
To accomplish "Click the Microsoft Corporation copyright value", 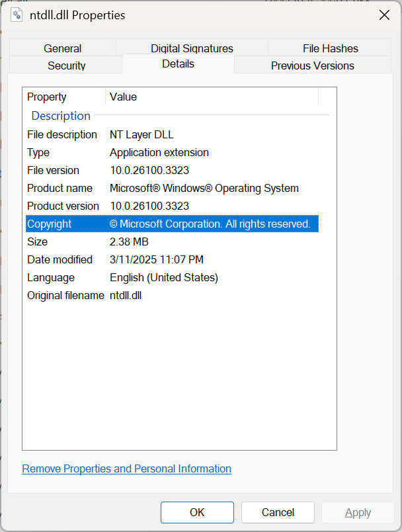I will (x=210, y=224).
